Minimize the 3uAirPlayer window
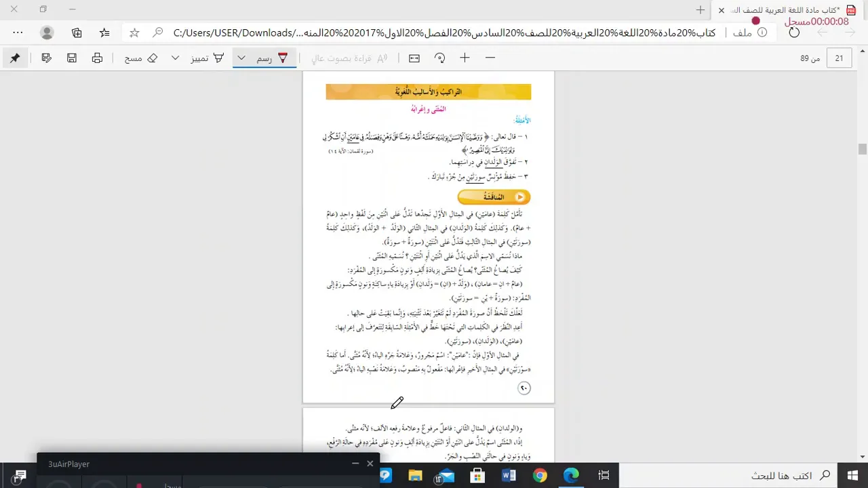 coord(355,464)
